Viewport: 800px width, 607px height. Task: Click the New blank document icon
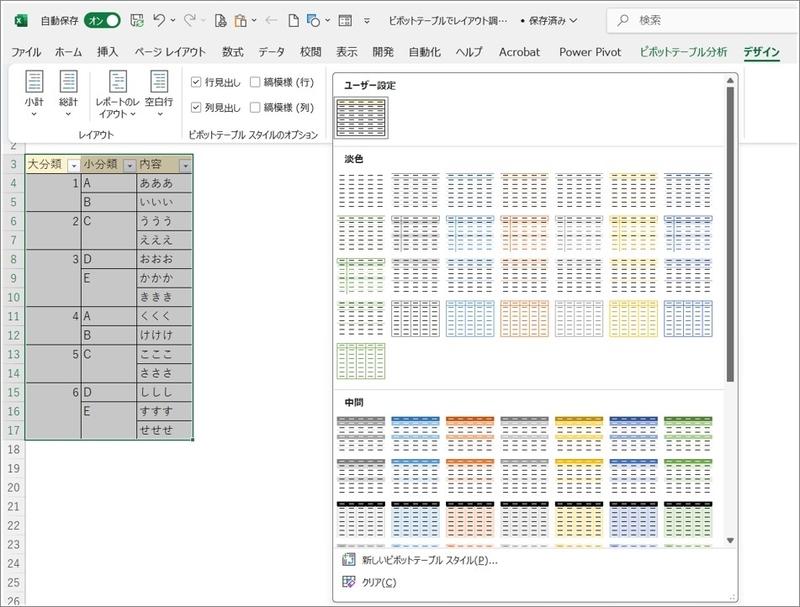coord(293,20)
